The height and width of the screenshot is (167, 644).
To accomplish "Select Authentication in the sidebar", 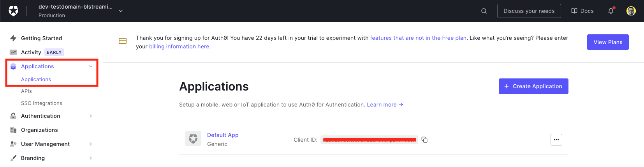I will coord(40,116).
